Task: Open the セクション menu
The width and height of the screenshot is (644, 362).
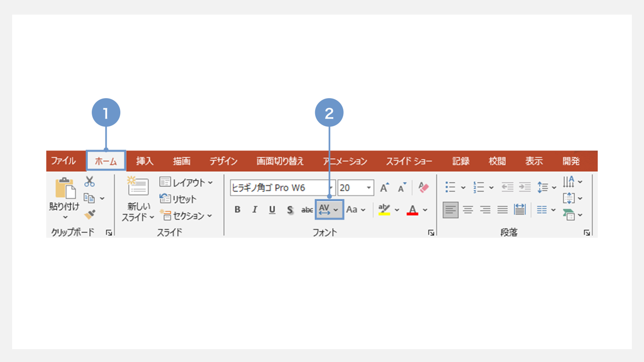Action: coord(186,216)
